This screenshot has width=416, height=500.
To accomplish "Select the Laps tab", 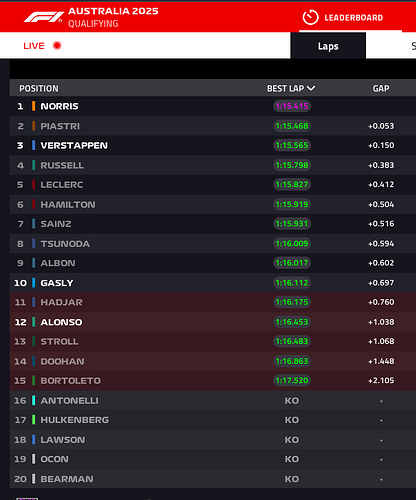I will point(328,46).
